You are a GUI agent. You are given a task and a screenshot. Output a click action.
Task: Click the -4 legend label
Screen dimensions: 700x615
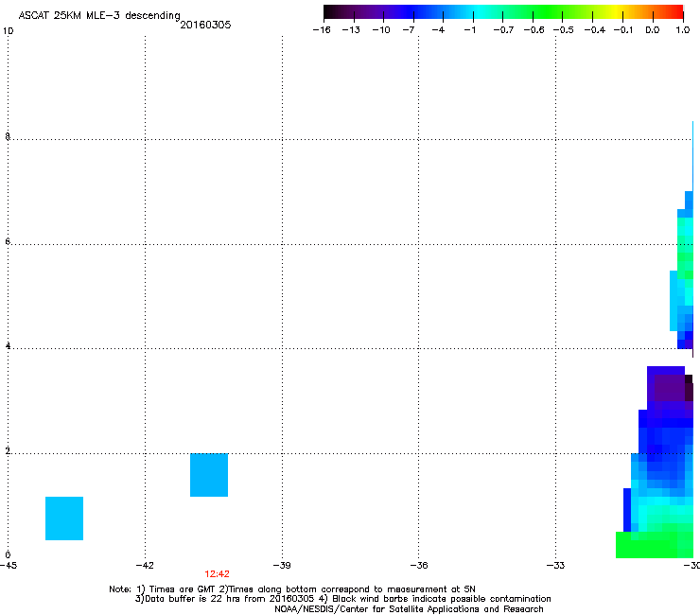coord(438,30)
